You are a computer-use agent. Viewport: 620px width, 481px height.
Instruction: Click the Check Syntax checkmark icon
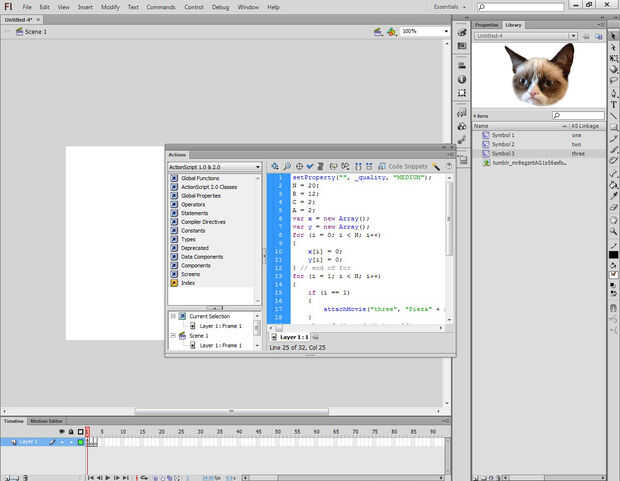tap(310, 166)
